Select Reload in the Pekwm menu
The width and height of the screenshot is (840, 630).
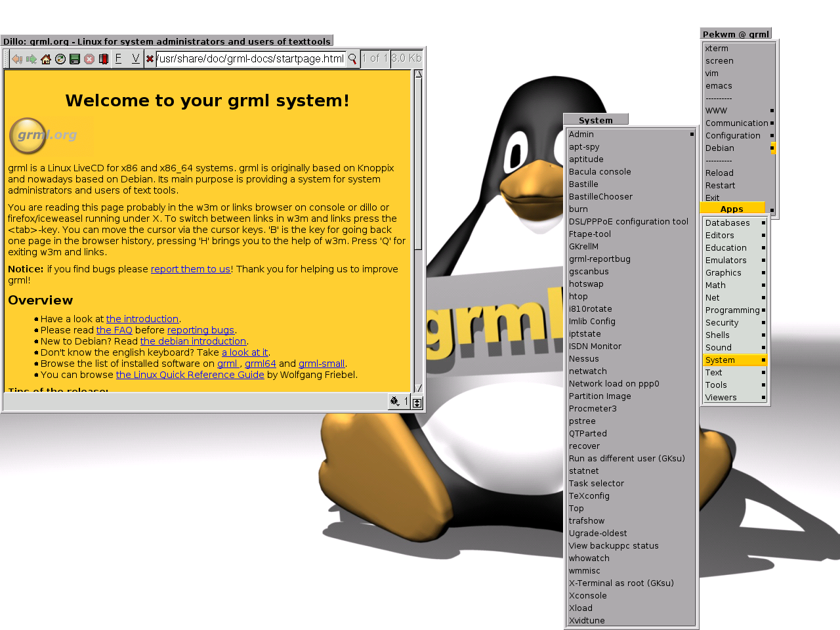[x=739, y=173]
